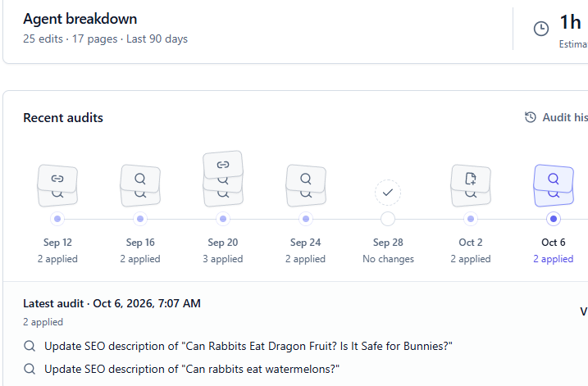Open the Sep 20 stacked link card

point(223,165)
